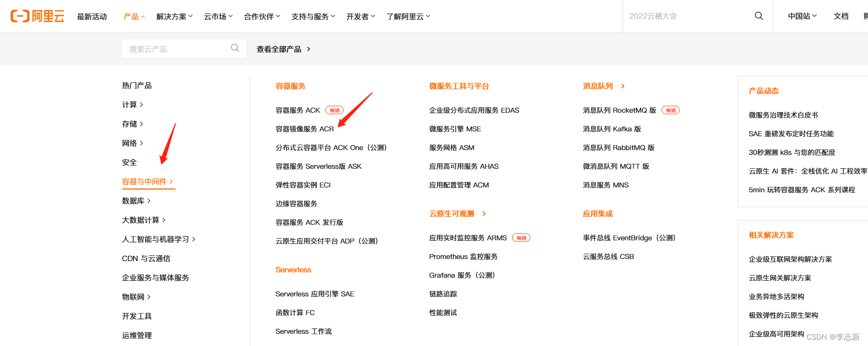Click the product search magnifier icon
Image resolution: width=868 pixels, height=346 pixels.
[235, 48]
